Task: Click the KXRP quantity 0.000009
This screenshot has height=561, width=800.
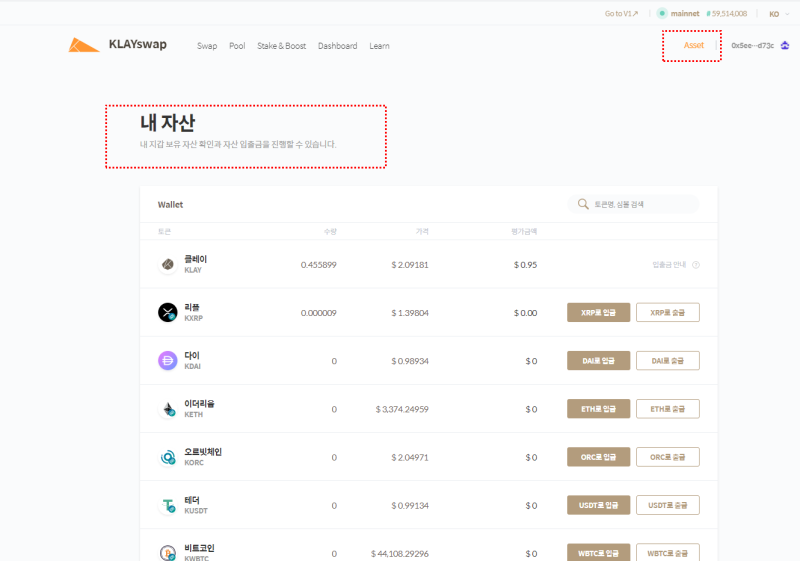Action: click(318, 313)
